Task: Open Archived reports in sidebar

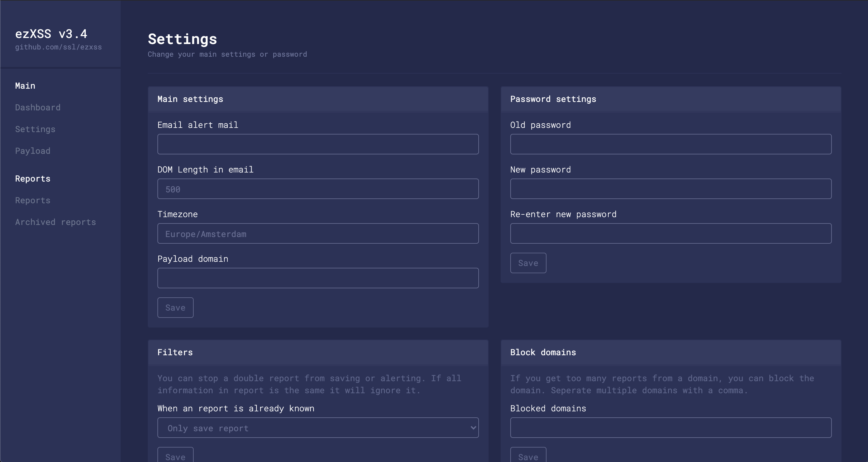Action: coord(55,222)
